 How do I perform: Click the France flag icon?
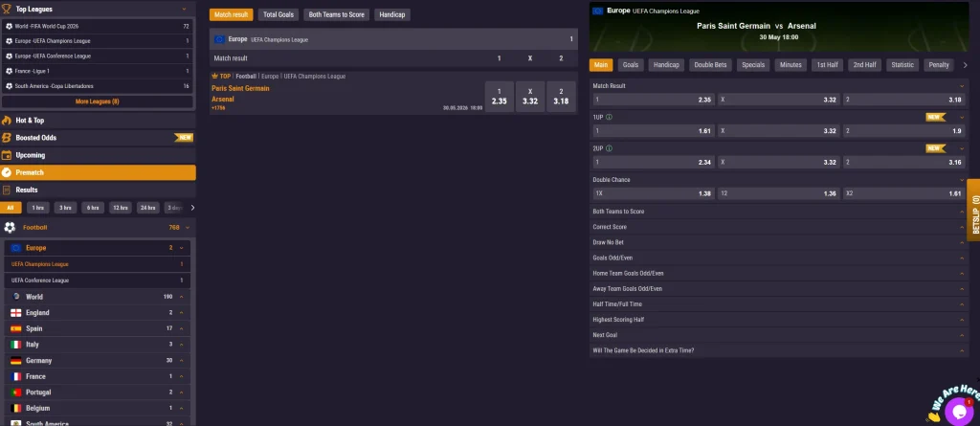point(15,376)
